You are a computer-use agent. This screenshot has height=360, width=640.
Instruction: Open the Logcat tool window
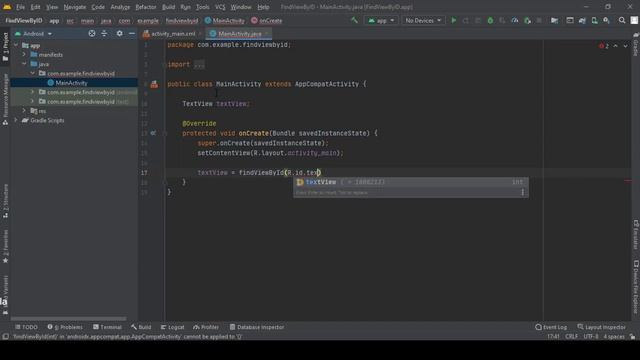[x=172, y=327]
